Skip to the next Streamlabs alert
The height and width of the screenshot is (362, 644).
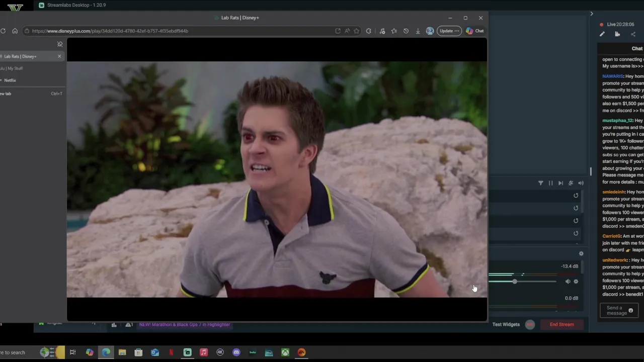pos(560,184)
